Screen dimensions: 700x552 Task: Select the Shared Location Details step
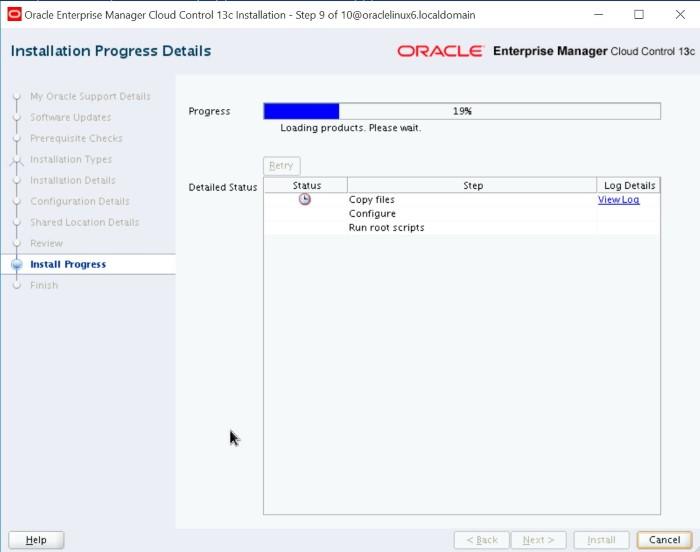tap(85, 222)
